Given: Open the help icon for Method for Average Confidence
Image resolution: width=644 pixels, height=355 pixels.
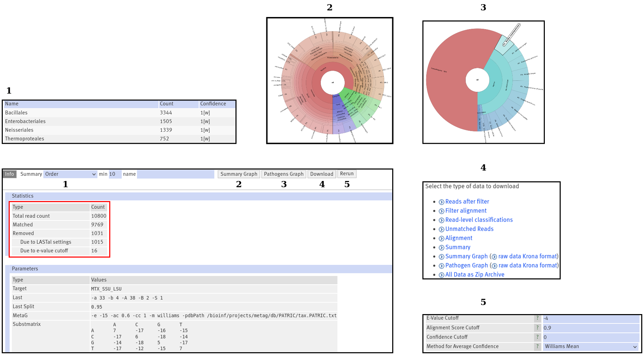Looking at the screenshot, I should (x=538, y=346).
